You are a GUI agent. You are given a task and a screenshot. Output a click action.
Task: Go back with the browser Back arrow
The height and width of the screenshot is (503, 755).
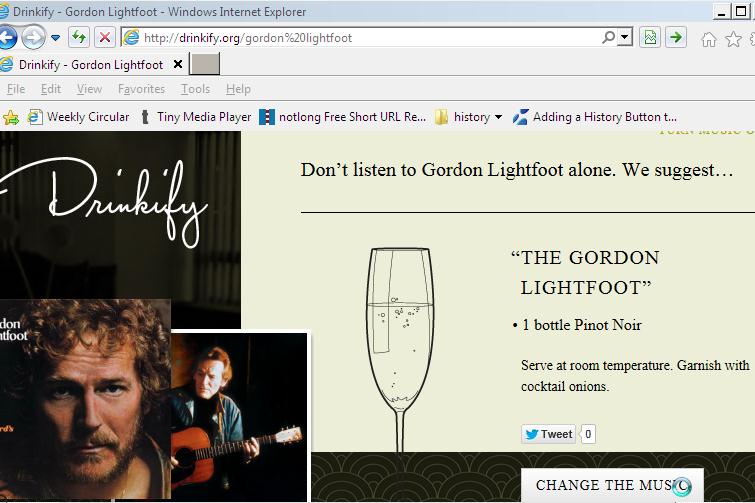click(x=7, y=38)
